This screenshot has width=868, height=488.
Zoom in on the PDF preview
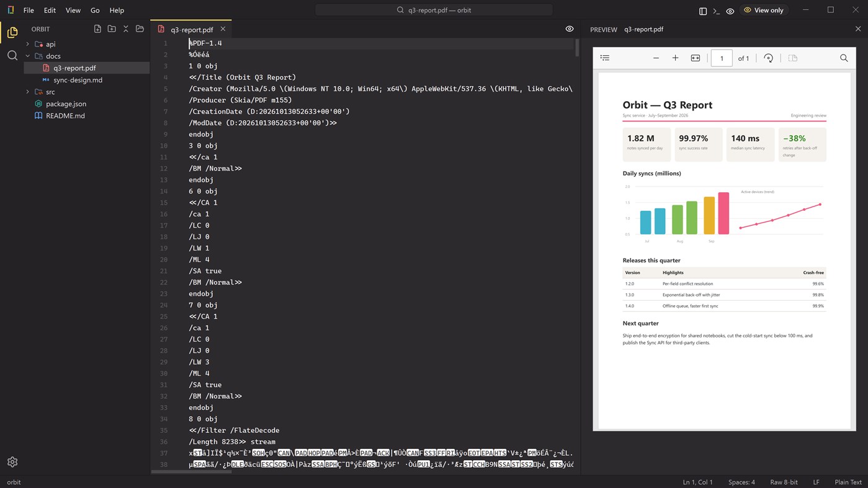point(676,58)
